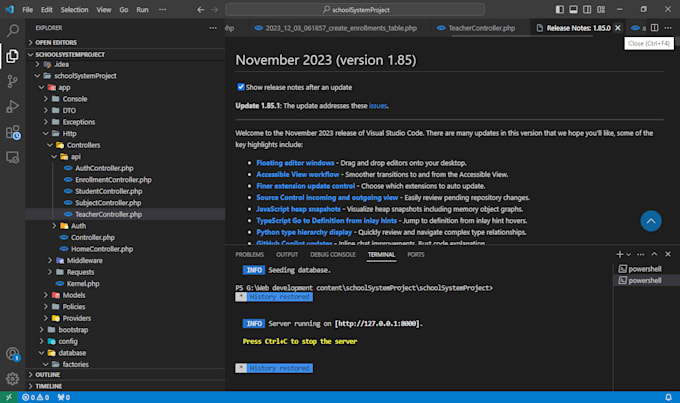The image size is (680, 403).
Task: Open the Finer extension update control link
Action: (305, 186)
